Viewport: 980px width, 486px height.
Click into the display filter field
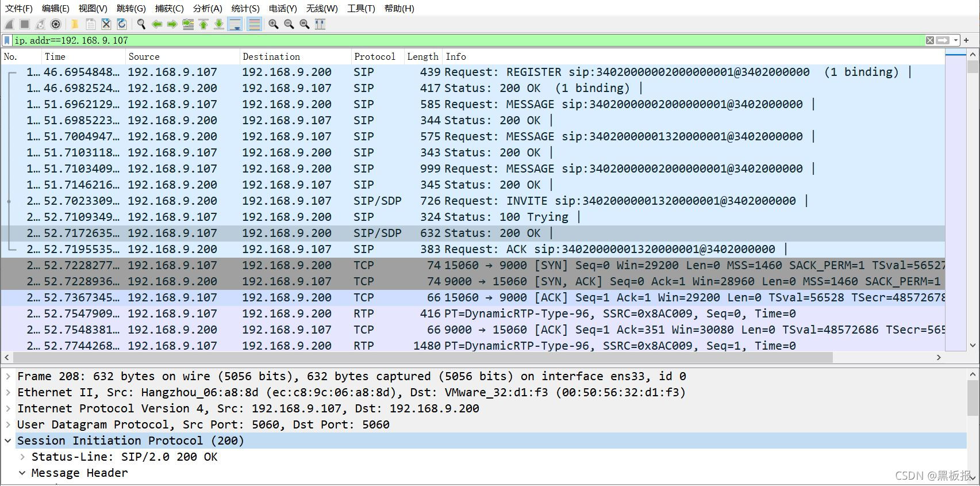point(468,40)
